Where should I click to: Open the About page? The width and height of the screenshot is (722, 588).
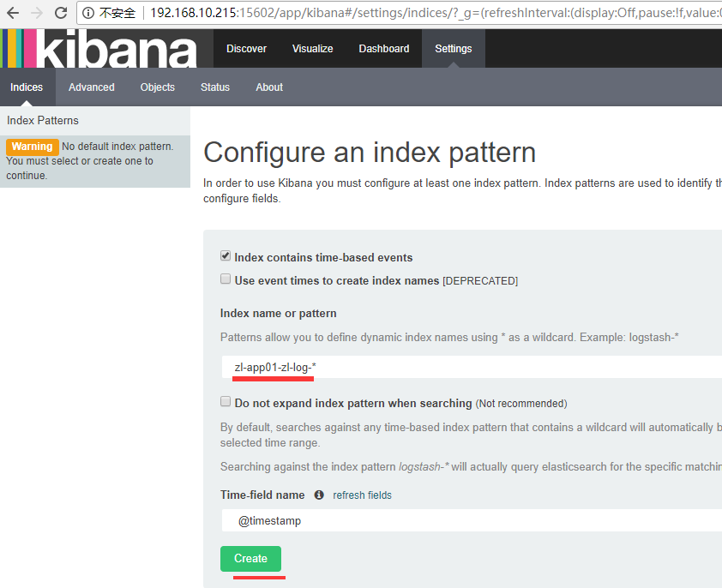(269, 87)
